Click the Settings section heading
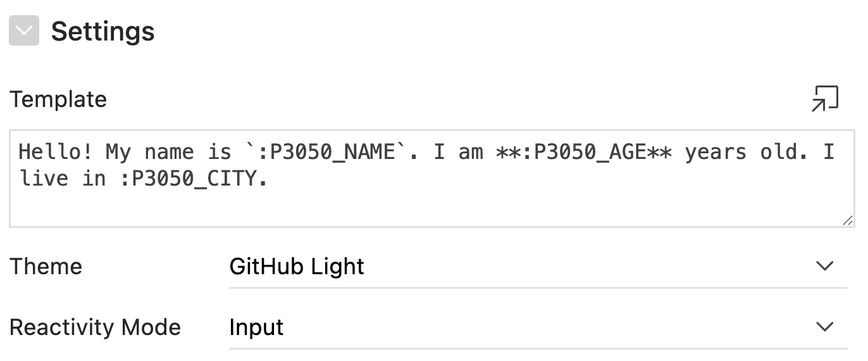The width and height of the screenshot is (868, 361). 102,31
